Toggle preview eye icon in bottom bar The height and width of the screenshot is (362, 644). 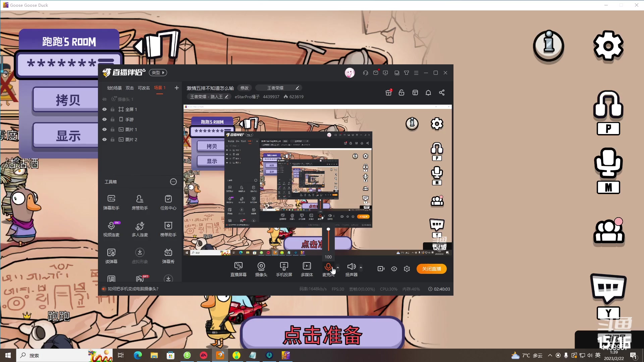pos(394,269)
